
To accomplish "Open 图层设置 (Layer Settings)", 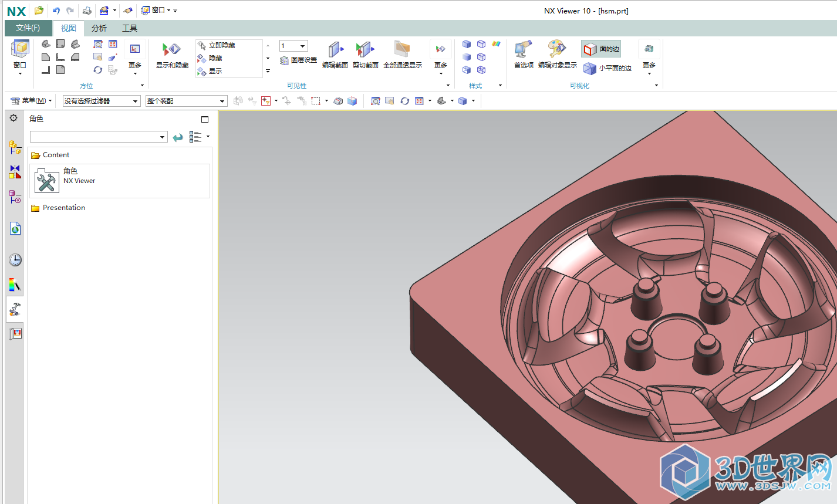I will coord(299,60).
